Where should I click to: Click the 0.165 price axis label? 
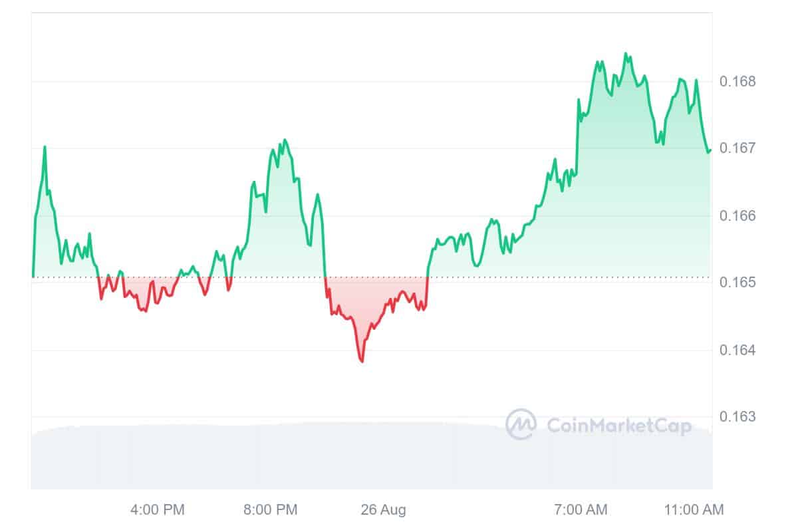coord(737,283)
